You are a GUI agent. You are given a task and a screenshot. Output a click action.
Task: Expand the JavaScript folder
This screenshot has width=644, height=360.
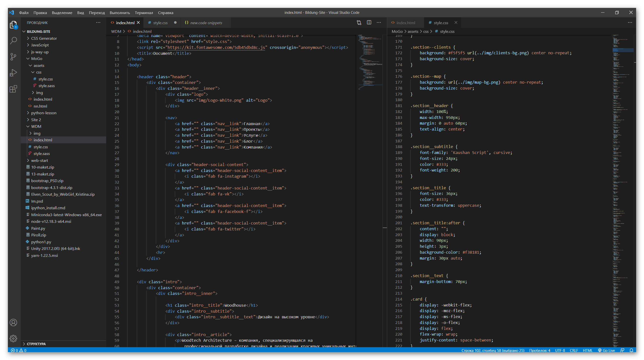tap(40, 45)
